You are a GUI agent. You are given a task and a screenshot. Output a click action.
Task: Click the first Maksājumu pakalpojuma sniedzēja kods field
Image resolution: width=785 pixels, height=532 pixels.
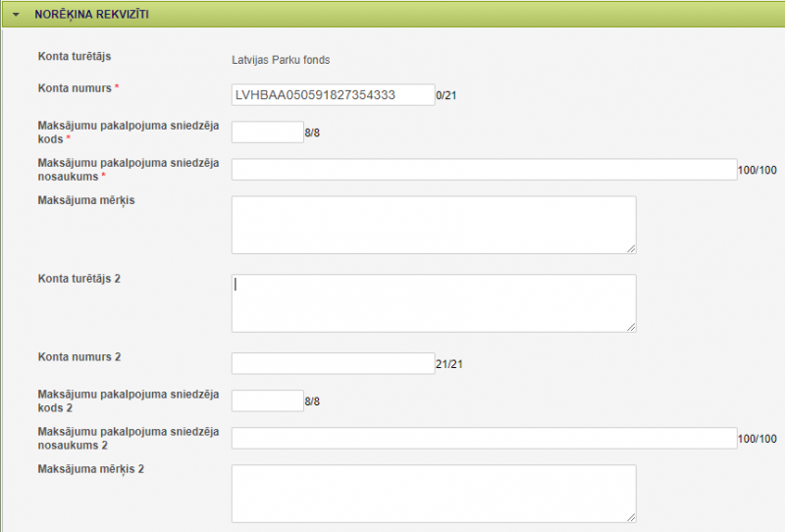[267, 132]
